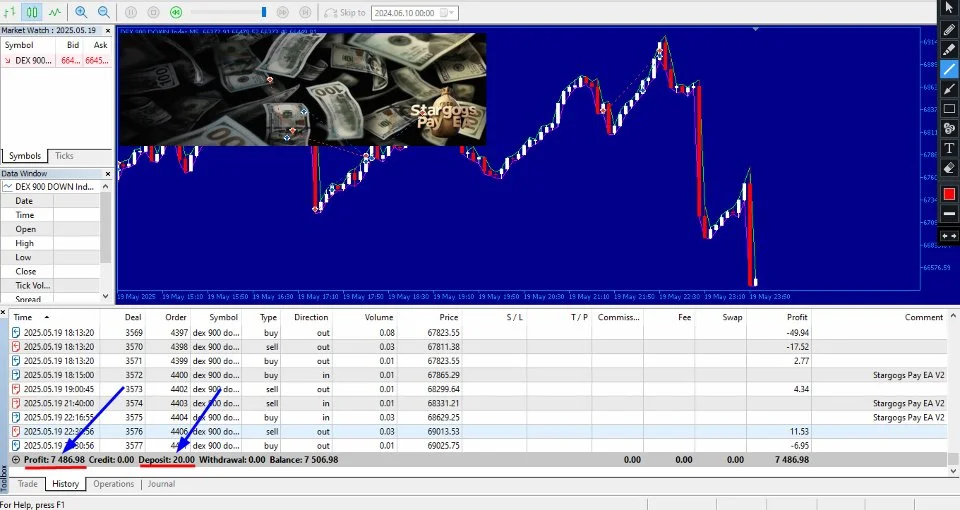The width and height of the screenshot is (960, 510).
Task: Pick the cursor arrow tool
Action: click(x=949, y=8)
